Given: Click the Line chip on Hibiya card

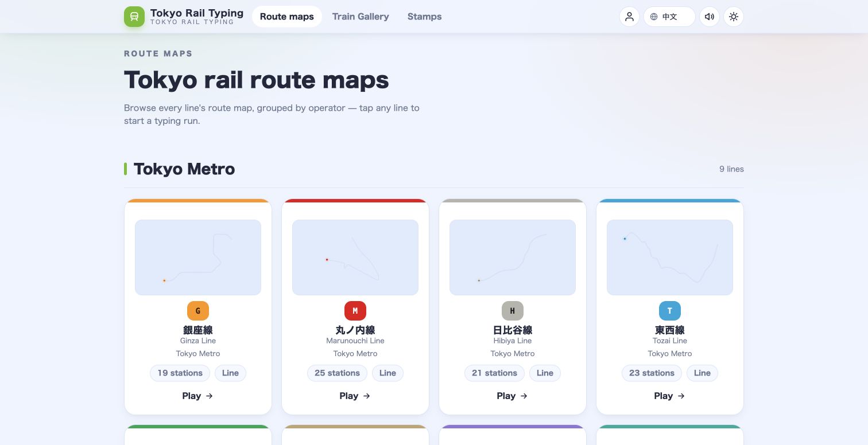Looking at the screenshot, I should tap(545, 373).
